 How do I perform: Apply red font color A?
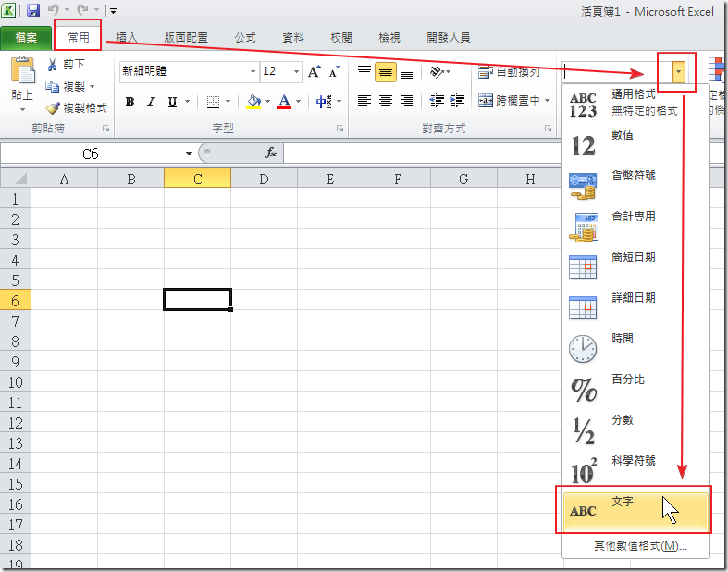coord(284,101)
